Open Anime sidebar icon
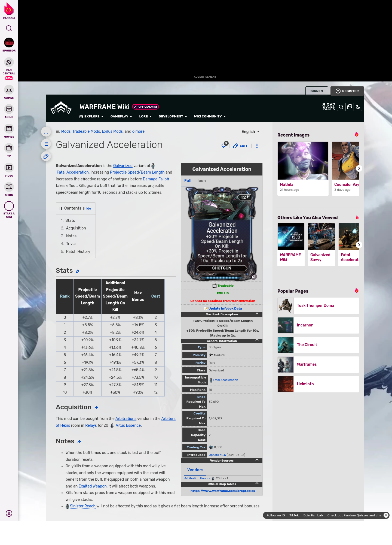The width and height of the screenshot is (392, 545). click(x=9, y=109)
